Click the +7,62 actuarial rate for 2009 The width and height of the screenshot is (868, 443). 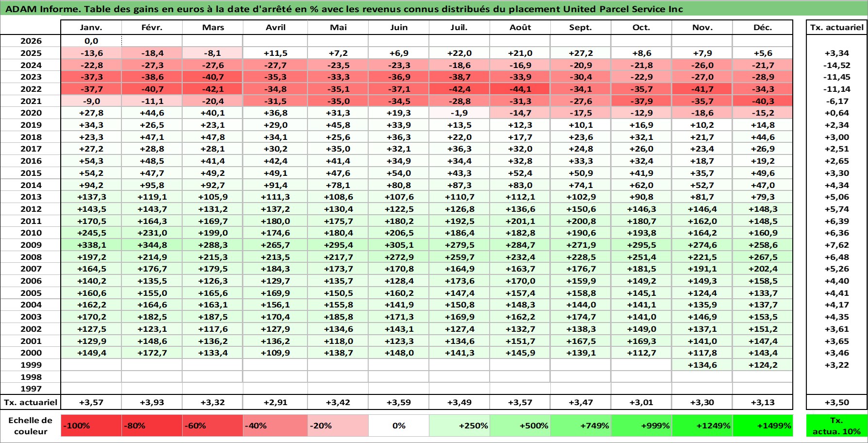tap(836, 245)
